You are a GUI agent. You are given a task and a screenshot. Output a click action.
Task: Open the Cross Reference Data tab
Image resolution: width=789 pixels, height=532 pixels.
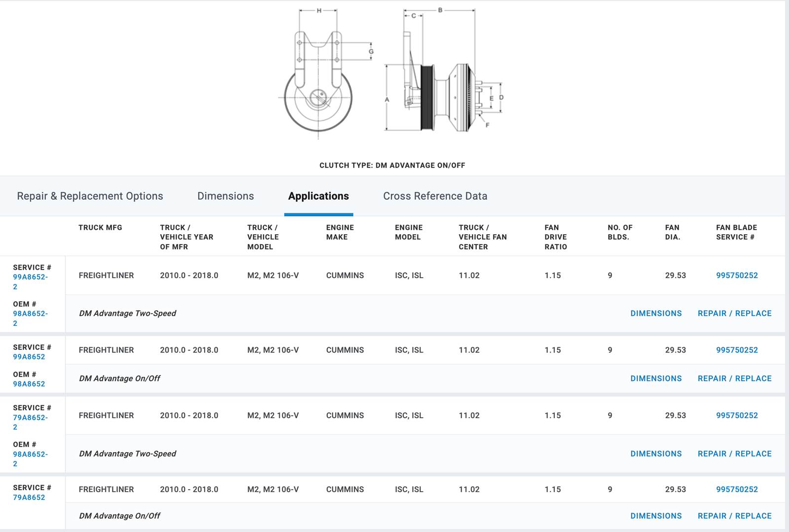[435, 196]
